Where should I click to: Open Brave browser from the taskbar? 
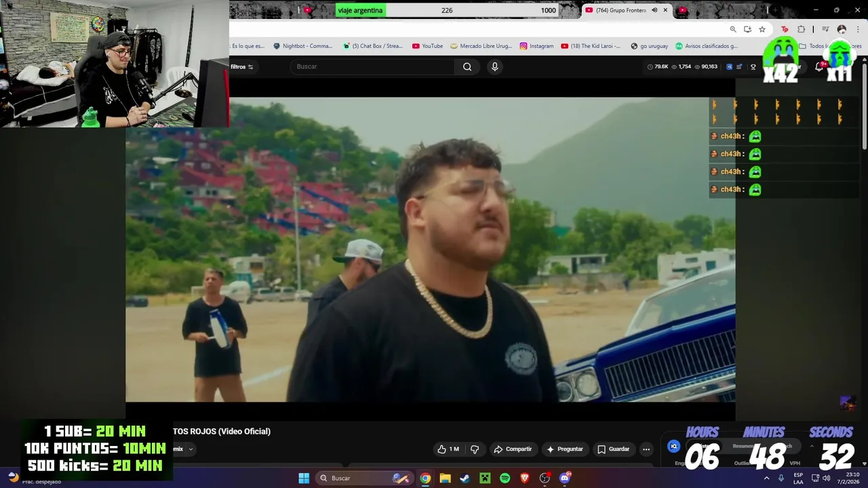click(x=524, y=478)
